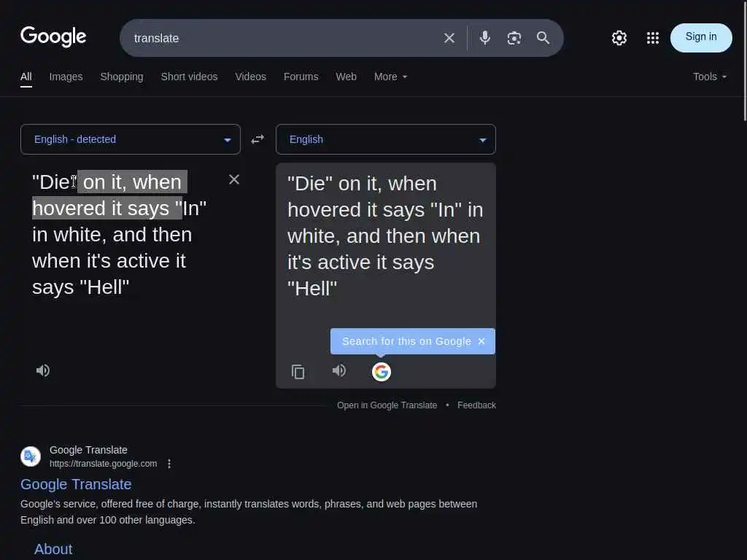The width and height of the screenshot is (747, 560).
Task: Open the Google apps grid
Action: click(x=653, y=38)
